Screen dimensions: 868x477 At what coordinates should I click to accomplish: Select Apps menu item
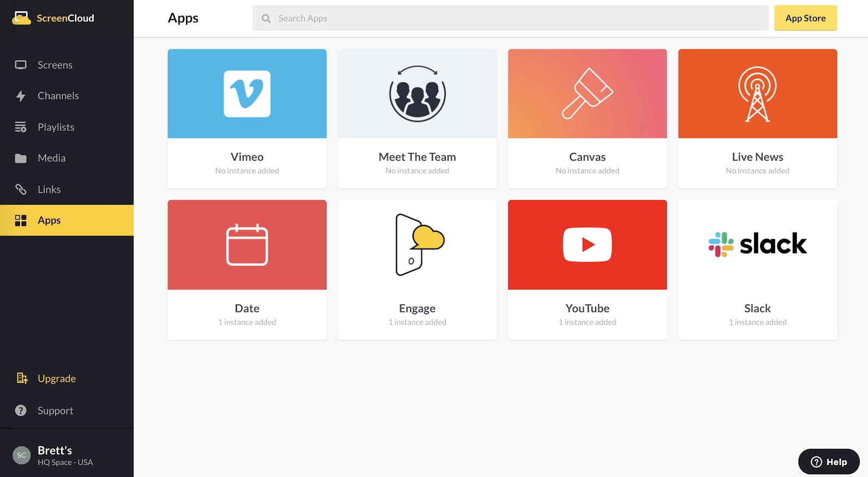(67, 220)
